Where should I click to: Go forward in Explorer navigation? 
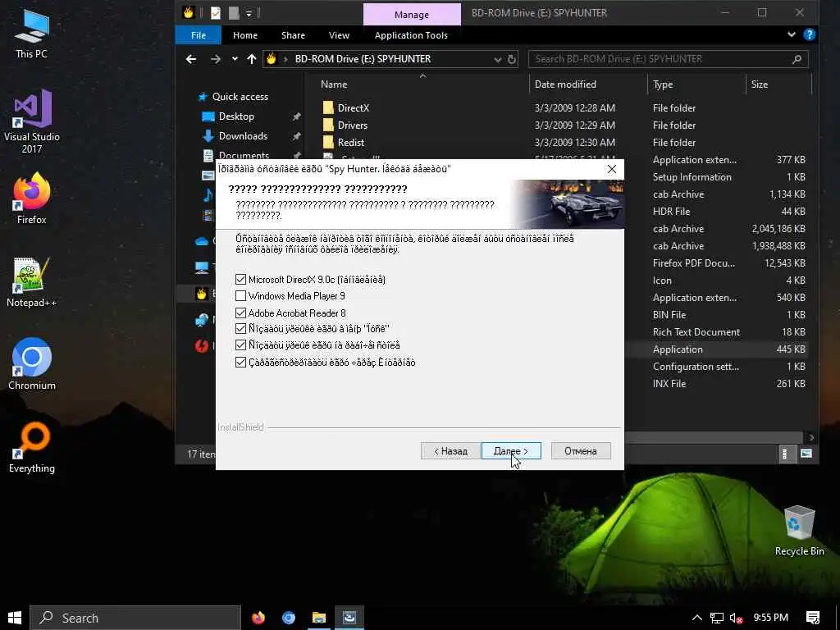216,59
